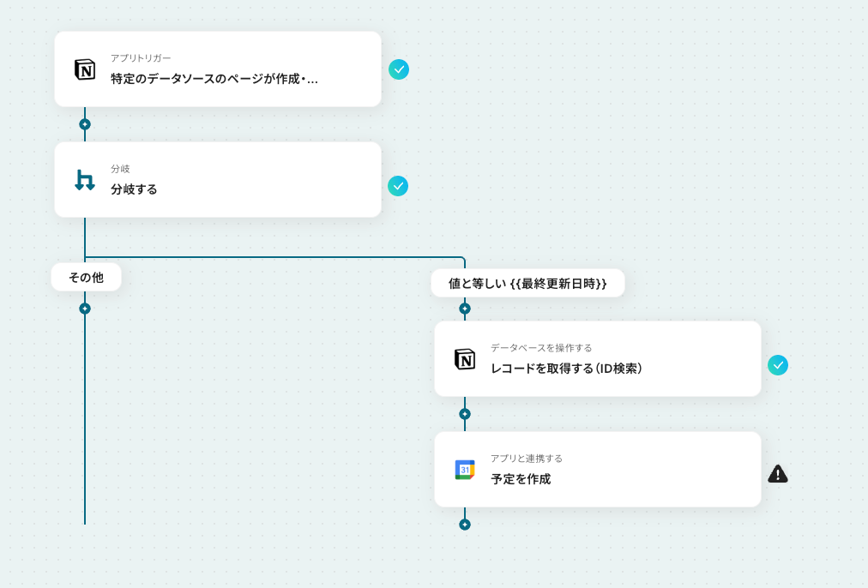Image resolution: width=868 pixels, height=588 pixels.
Task: Select the その他 branch label
Action: point(86,277)
